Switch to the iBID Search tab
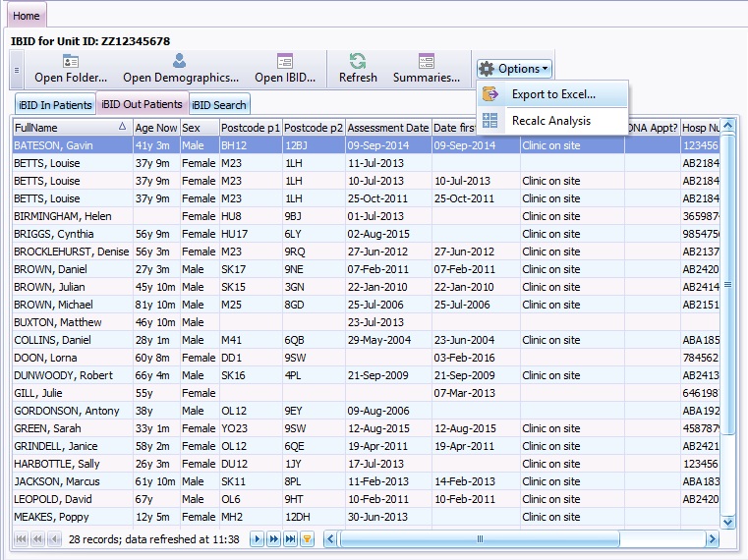 click(x=219, y=105)
